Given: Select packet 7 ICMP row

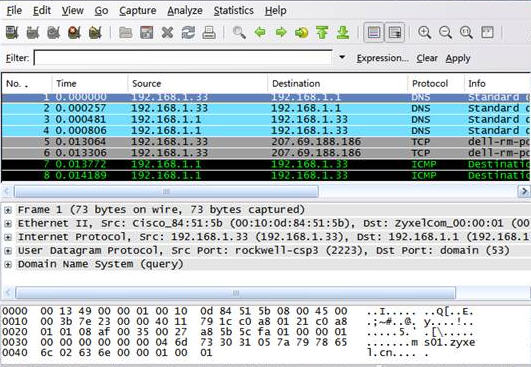Looking at the screenshot, I should 266,164.
